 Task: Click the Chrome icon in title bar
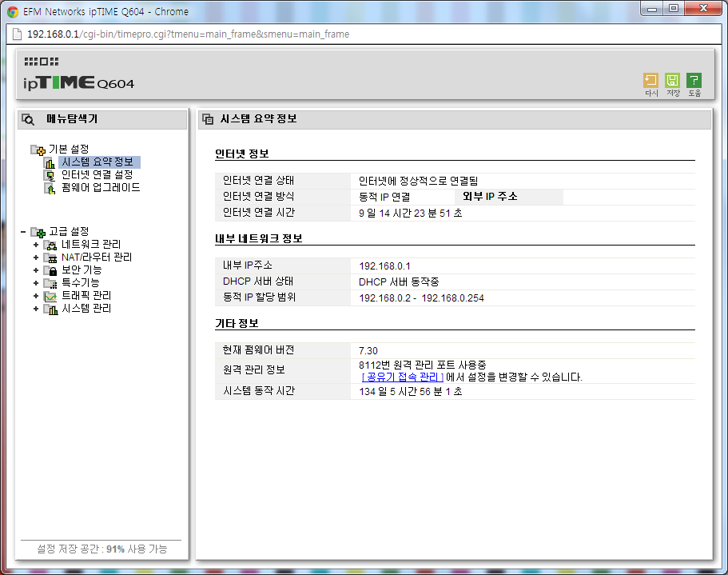[x=13, y=12]
